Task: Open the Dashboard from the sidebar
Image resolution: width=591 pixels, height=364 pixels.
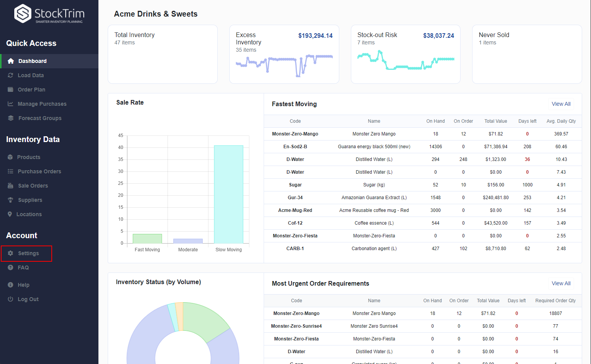Action: pyautogui.click(x=32, y=61)
